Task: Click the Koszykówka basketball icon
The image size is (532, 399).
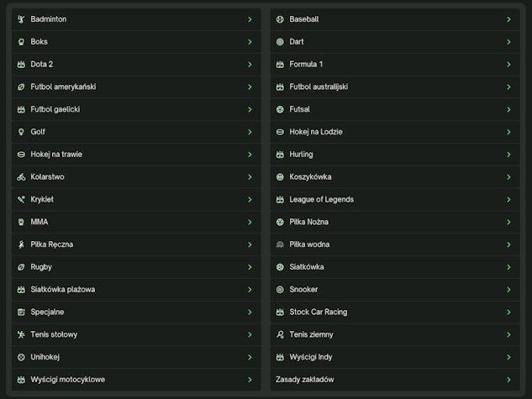Action: pos(280,177)
